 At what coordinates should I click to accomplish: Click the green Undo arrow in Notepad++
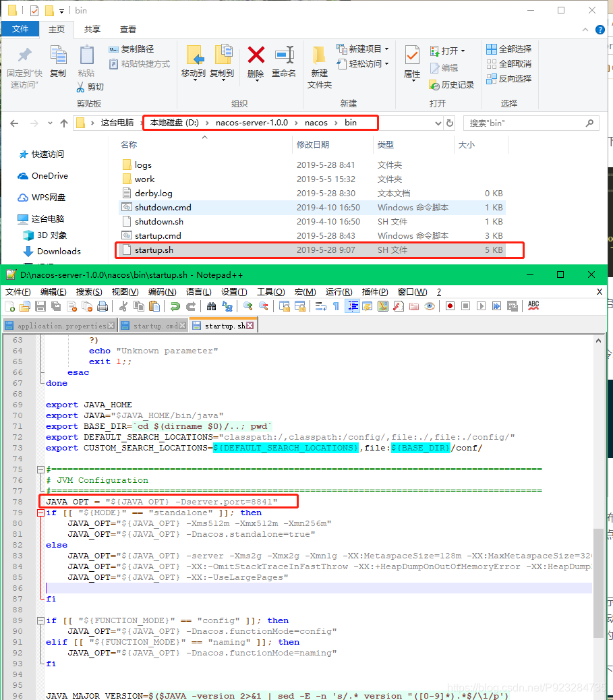175,306
